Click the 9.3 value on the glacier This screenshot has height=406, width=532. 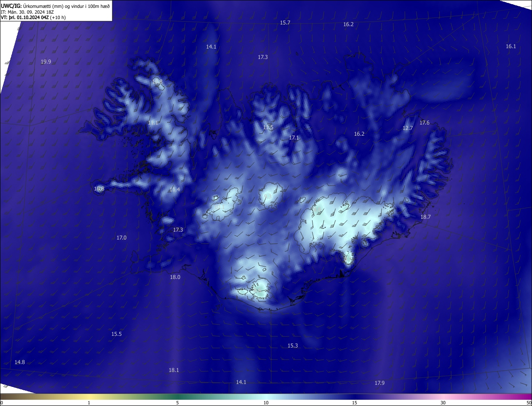[x=268, y=196]
